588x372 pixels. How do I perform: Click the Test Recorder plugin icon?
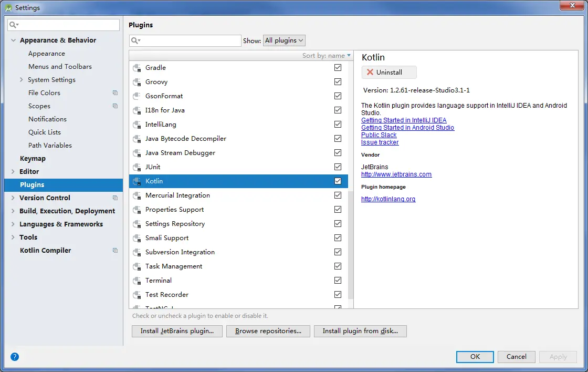(137, 295)
